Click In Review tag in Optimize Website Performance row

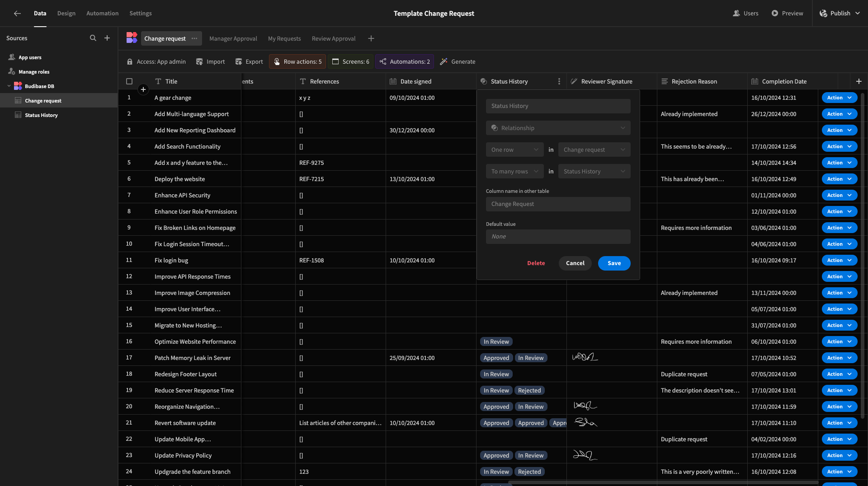[x=496, y=341]
